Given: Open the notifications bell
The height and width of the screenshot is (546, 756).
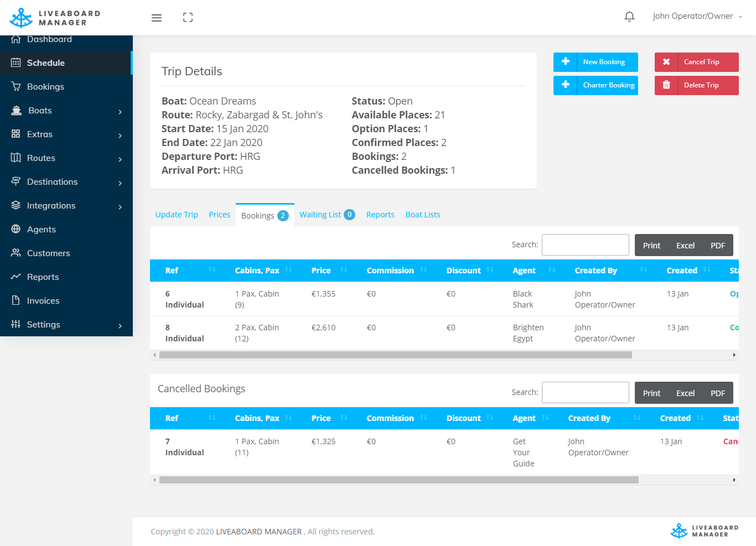Looking at the screenshot, I should (x=629, y=17).
